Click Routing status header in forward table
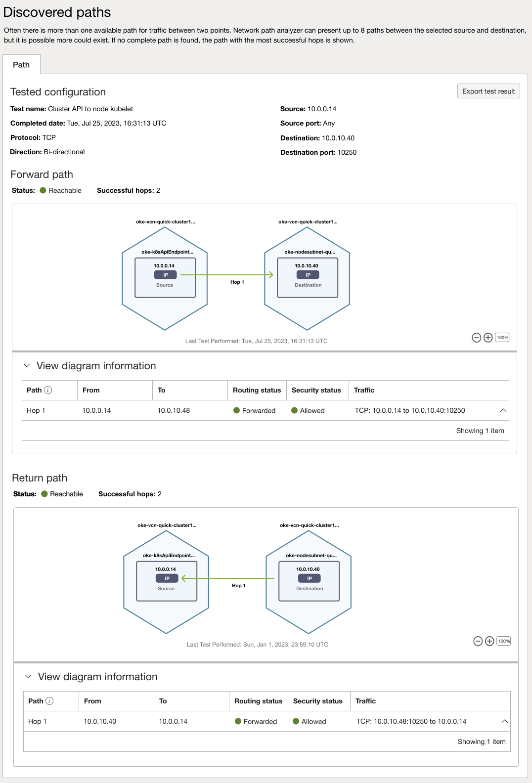Image resolution: width=532 pixels, height=783 pixels. [x=257, y=390]
